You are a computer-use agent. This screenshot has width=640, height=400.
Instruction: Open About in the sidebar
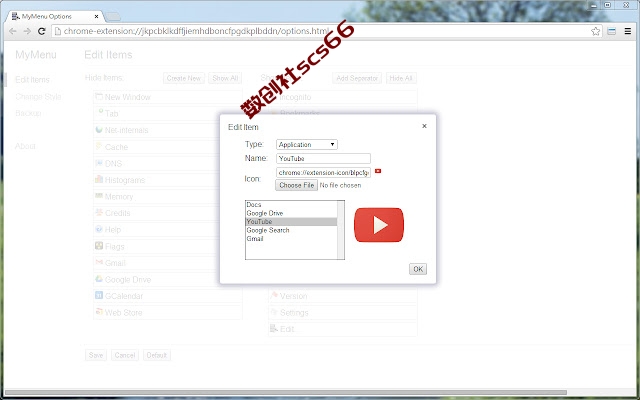(x=25, y=146)
